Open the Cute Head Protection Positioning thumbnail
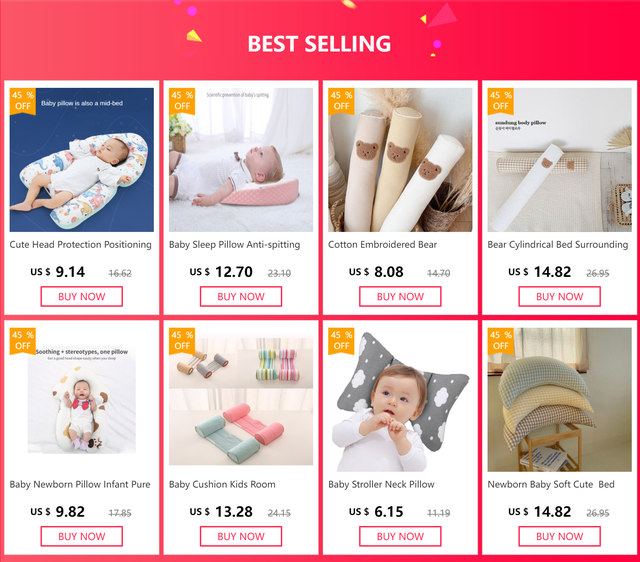 click(x=82, y=160)
